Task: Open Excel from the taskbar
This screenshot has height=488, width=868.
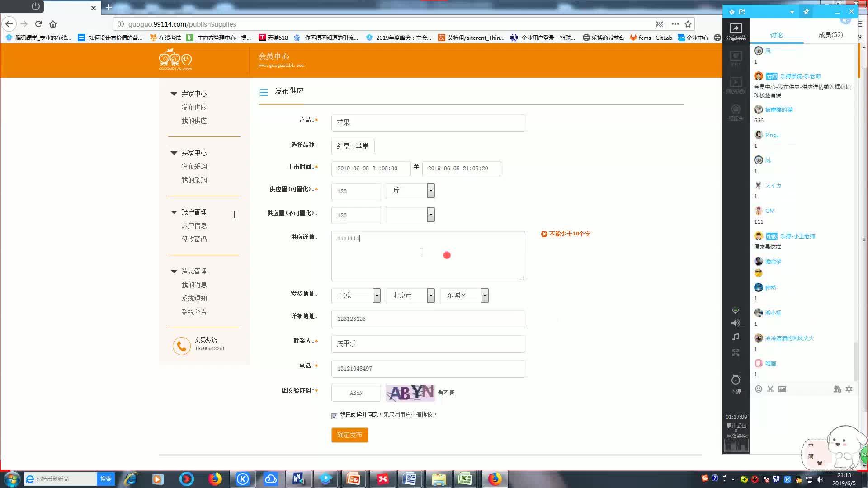Action: click(x=465, y=479)
